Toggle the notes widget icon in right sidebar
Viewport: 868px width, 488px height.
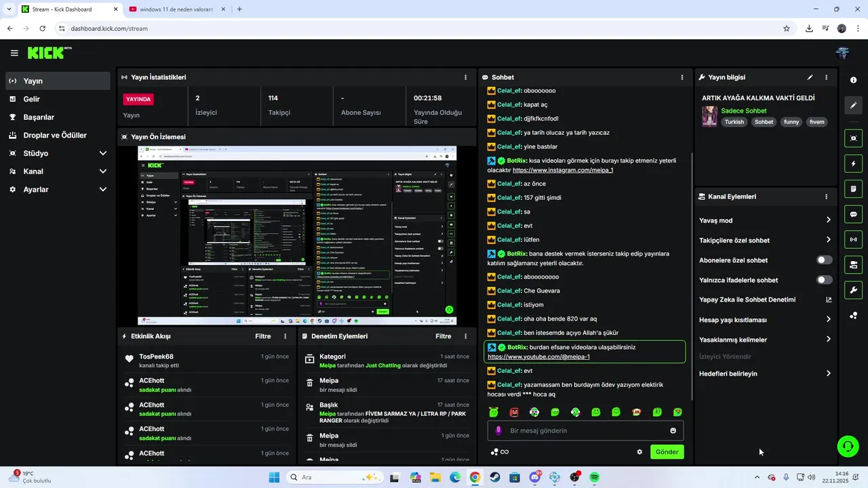click(x=853, y=188)
